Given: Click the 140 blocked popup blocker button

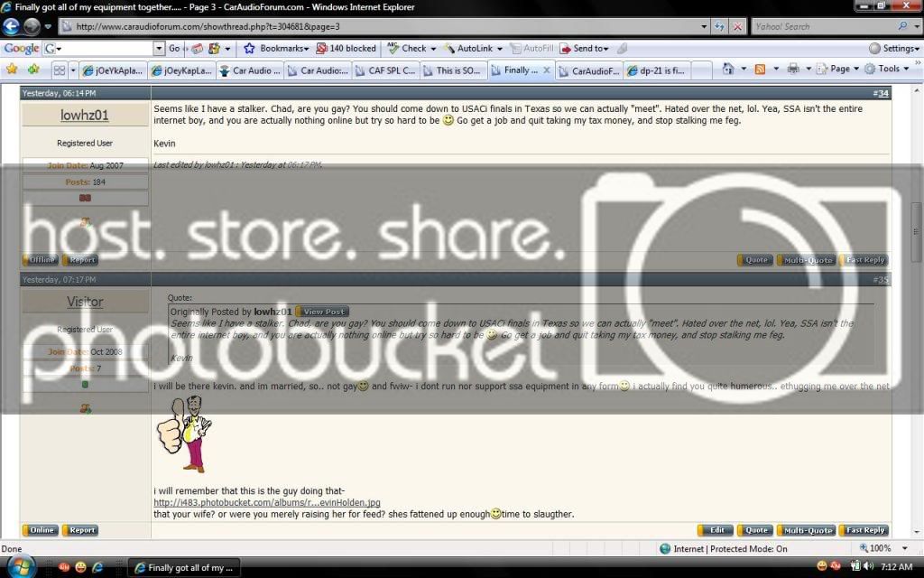Looking at the screenshot, I should 346,49.
